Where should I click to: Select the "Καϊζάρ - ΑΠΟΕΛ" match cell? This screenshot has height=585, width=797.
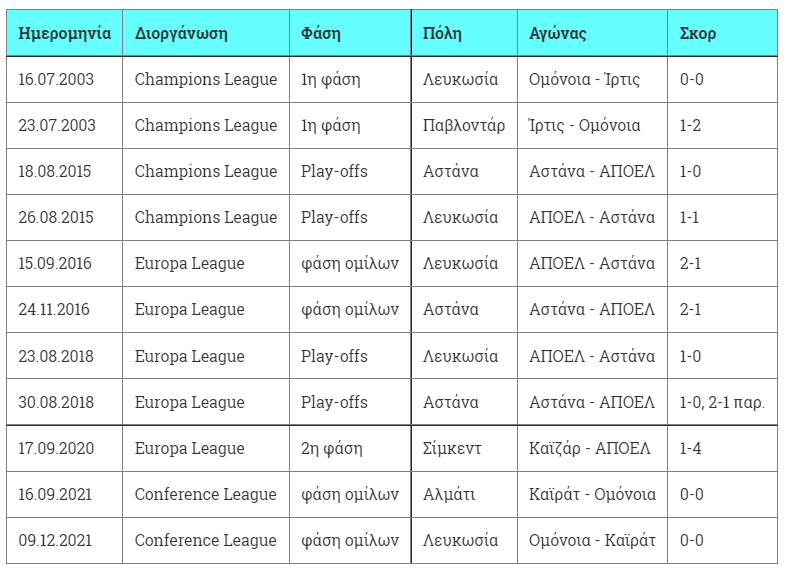click(x=589, y=448)
